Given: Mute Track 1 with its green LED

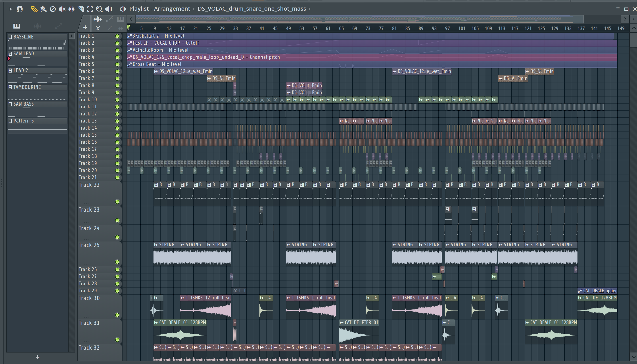Looking at the screenshot, I should pyautogui.click(x=117, y=36).
